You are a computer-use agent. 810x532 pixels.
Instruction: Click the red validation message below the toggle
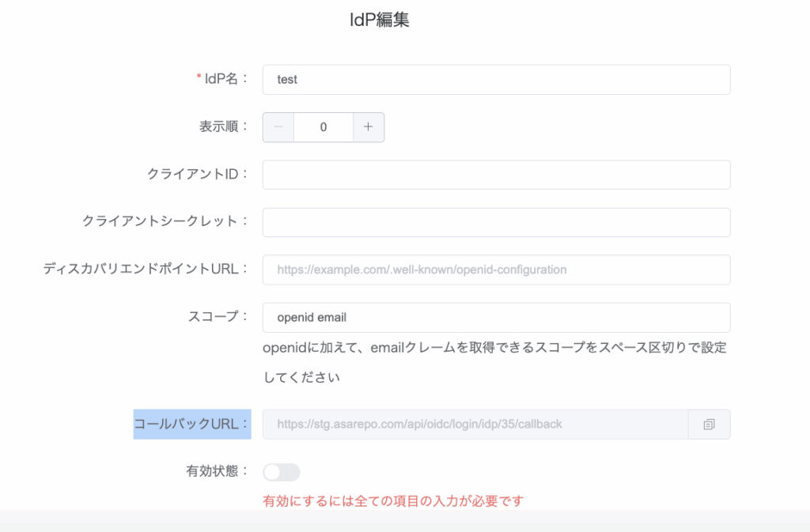pyautogui.click(x=393, y=501)
